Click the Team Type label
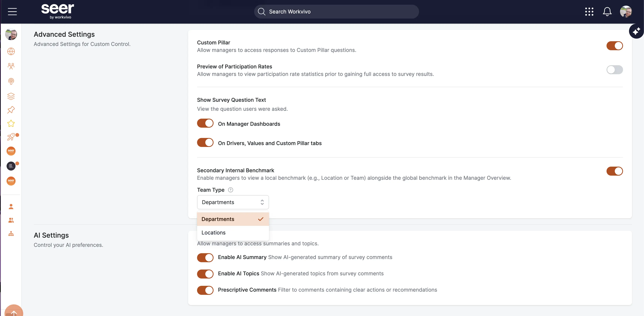This screenshot has width=644, height=316. 211,190
